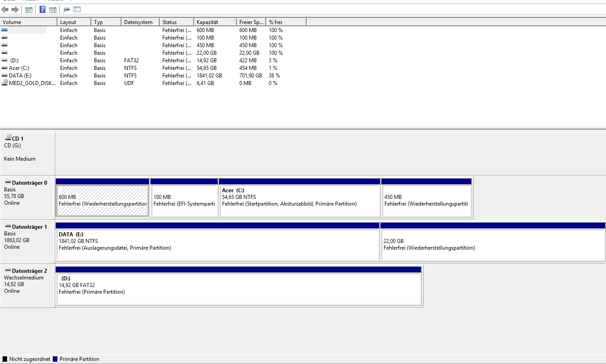Select the Acer (C:) volume row
The width and height of the screenshot is (606, 364).
coord(153,68)
